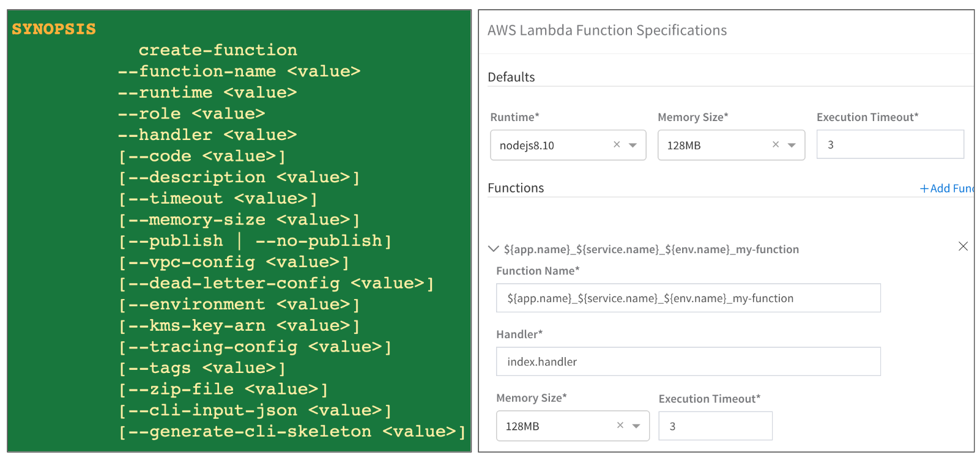Click the [--code <value>] line
This screenshot has width=980, height=461.
point(202,156)
